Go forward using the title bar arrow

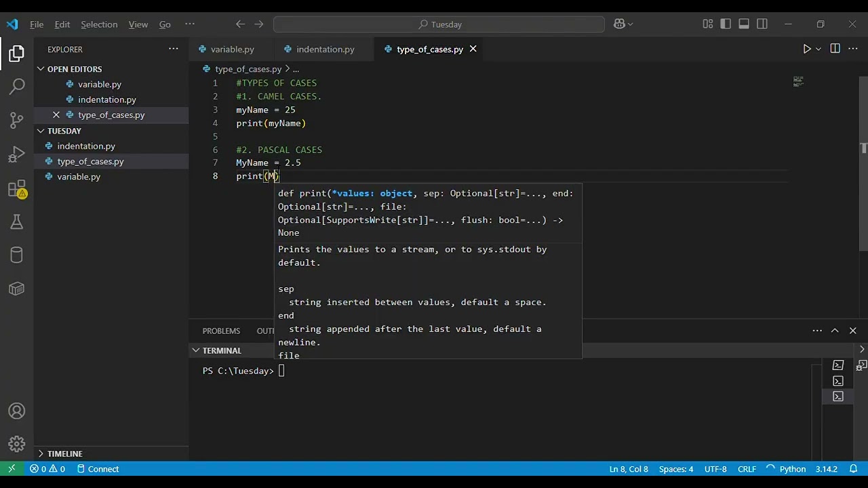coord(258,24)
